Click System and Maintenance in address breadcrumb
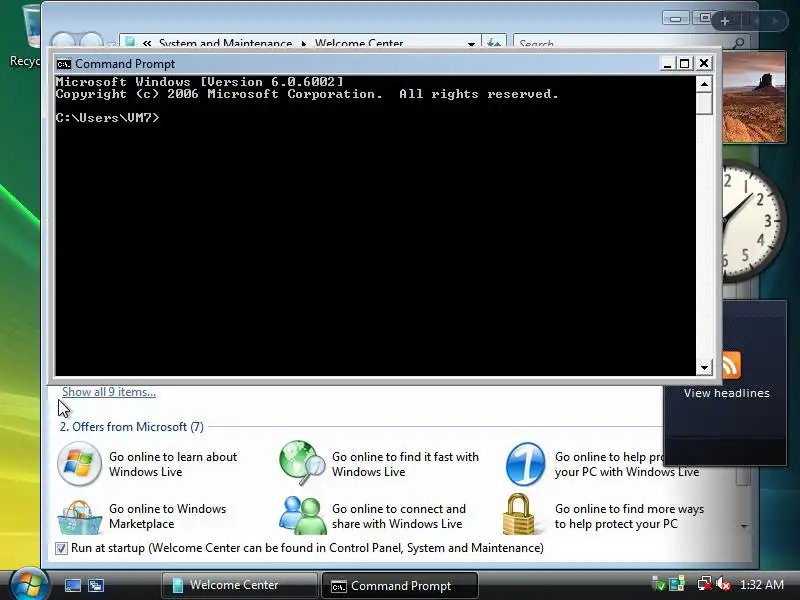 (x=226, y=43)
